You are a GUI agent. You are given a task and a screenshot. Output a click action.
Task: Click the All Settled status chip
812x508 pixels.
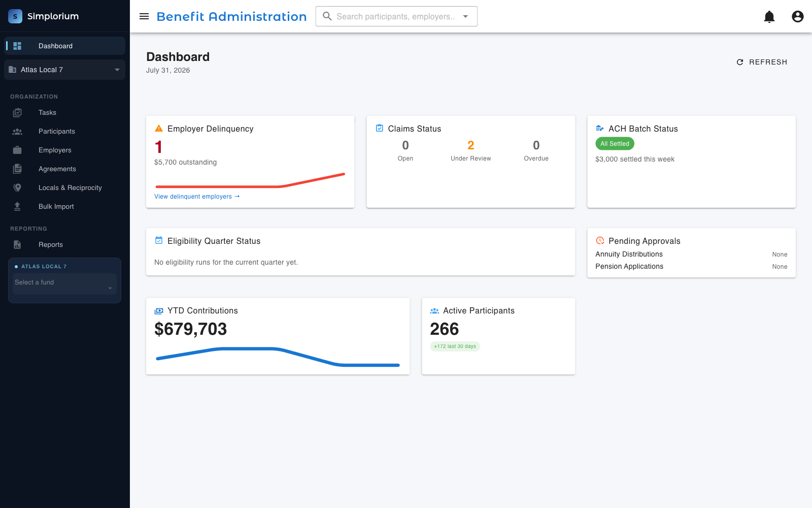pos(615,144)
